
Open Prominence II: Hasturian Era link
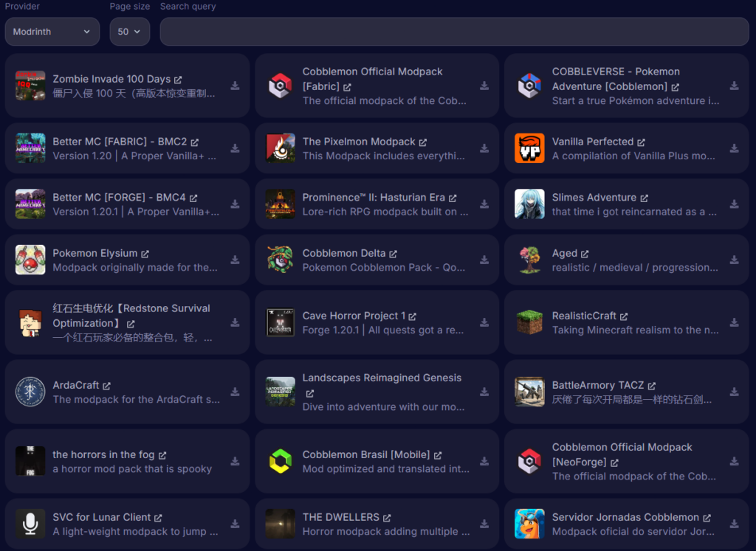(374, 198)
